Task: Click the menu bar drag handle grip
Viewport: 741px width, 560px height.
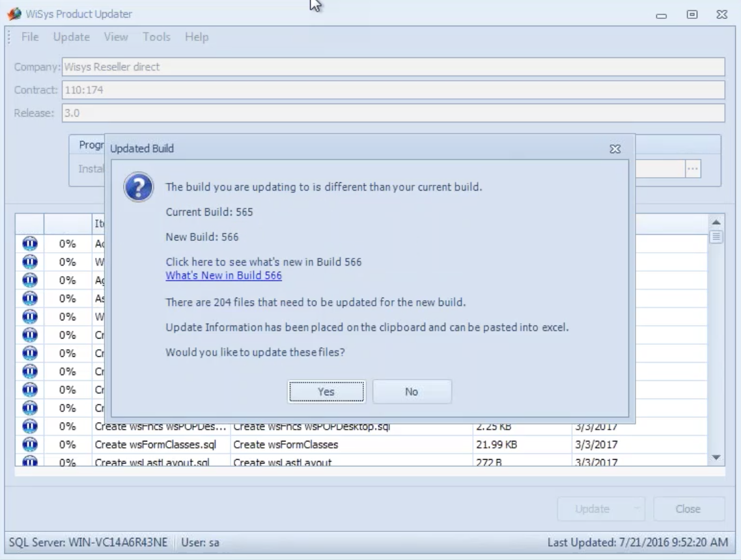Action: pyautogui.click(x=9, y=37)
